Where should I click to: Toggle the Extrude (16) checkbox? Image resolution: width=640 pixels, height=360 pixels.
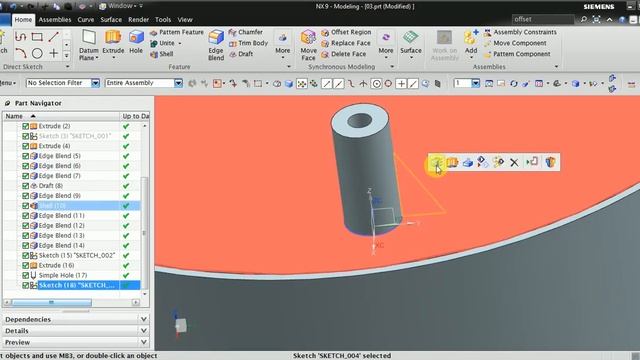(x=26, y=265)
